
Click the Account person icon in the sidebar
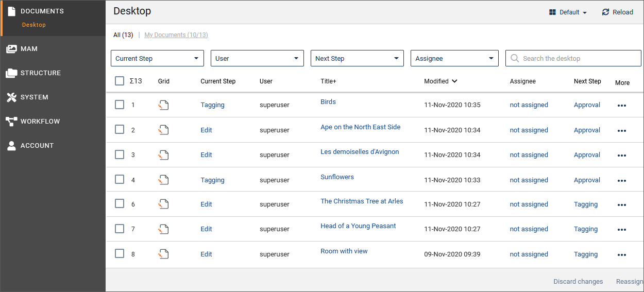coord(11,146)
